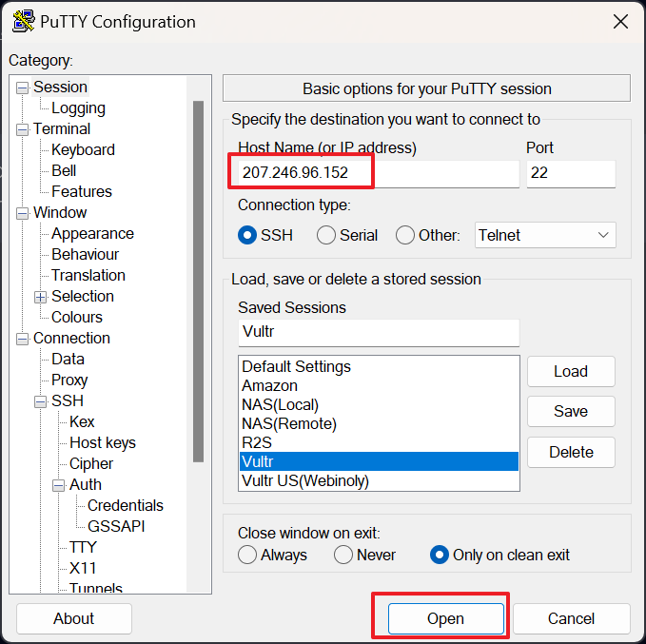Open the Telnet connection type dropdown

click(x=545, y=235)
